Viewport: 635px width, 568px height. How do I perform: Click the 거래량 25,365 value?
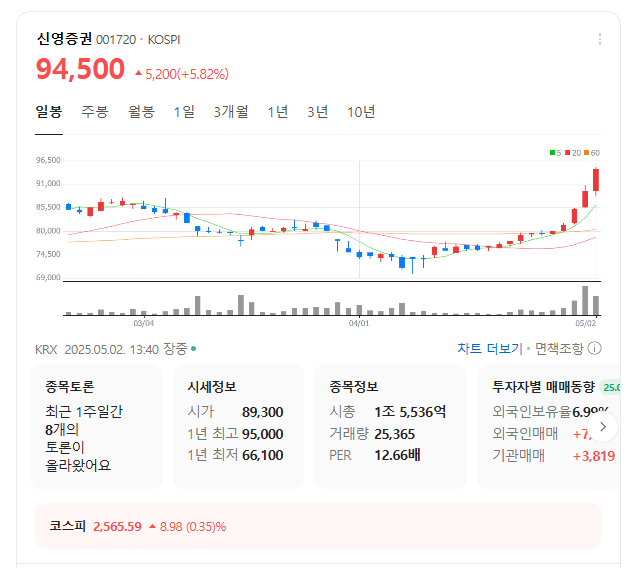394,434
